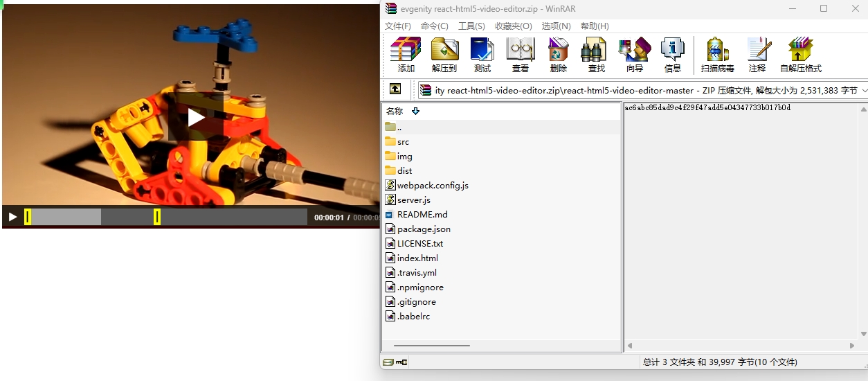The width and height of the screenshot is (868, 381).
Task: Open the 工具(S) menu
Action: point(471,26)
